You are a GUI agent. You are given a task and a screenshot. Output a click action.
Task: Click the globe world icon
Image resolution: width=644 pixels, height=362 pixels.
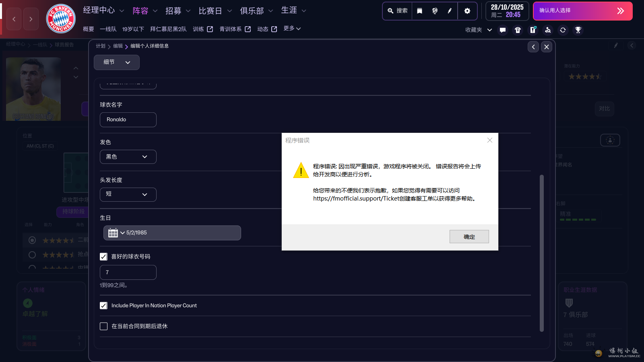click(435, 11)
